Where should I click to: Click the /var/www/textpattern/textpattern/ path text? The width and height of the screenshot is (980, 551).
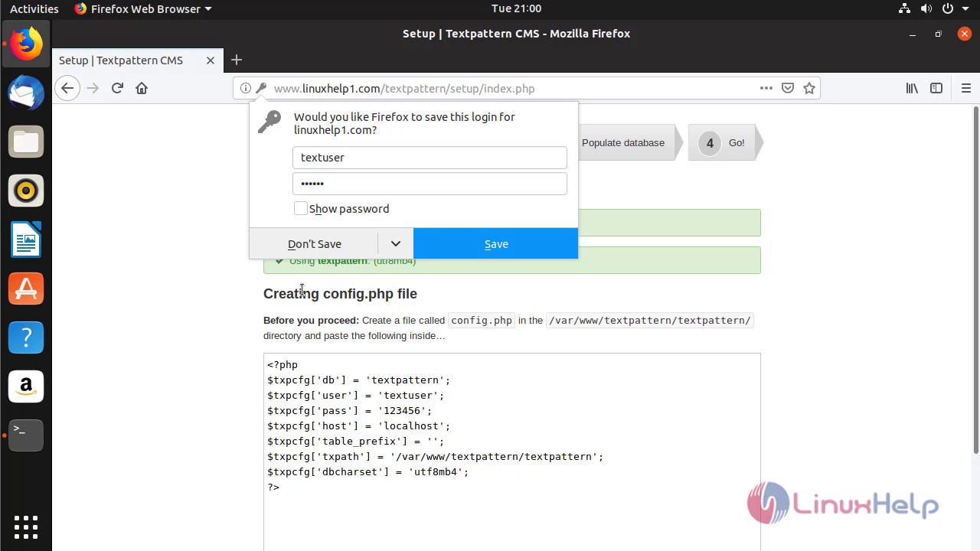pyautogui.click(x=649, y=321)
